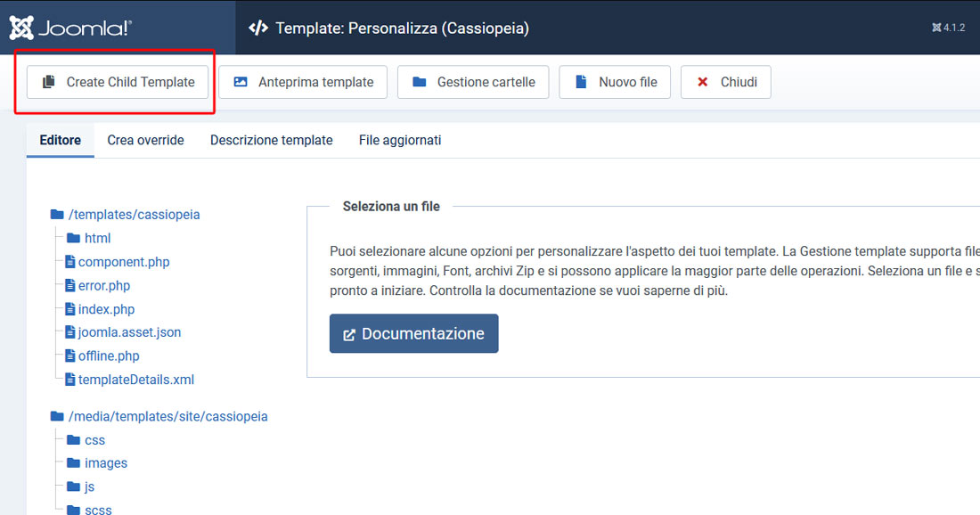This screenshot has width=980, height=515.
Task: Open Gestione cartelle via its folder icon
Action: [x=419, y=81]
